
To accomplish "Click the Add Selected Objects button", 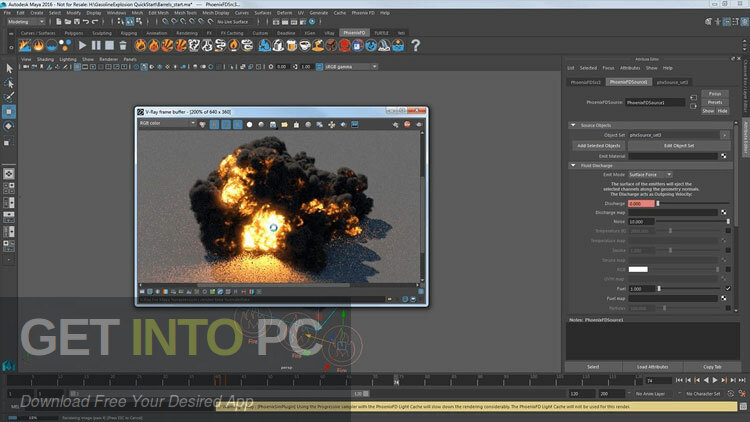I will [599, 145].
